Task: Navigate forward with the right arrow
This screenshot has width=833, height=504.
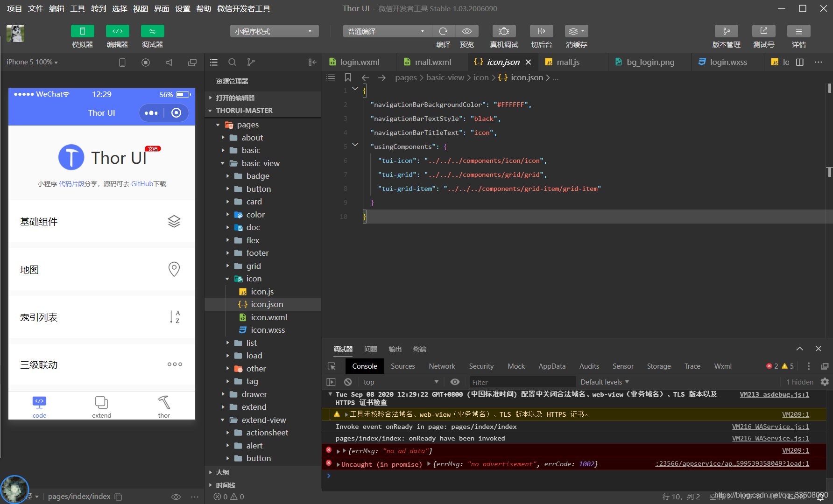Action: tap(382, 77)
